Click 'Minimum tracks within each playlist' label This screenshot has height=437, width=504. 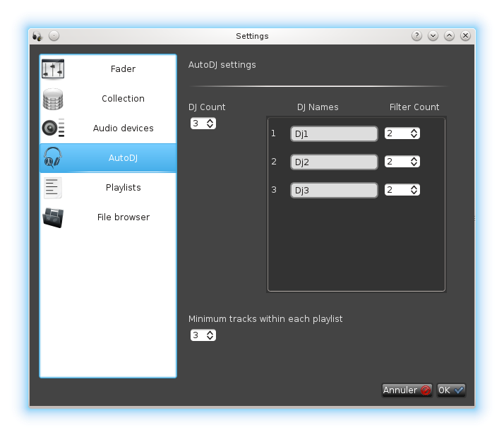click(x=265, y=319)
